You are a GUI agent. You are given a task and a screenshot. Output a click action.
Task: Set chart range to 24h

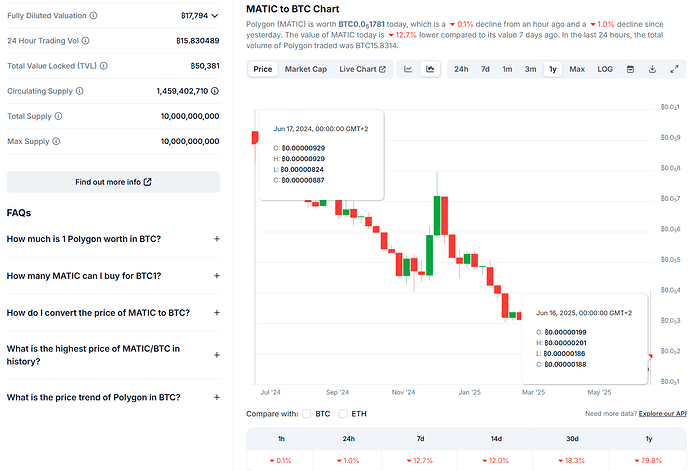click(x=461, y=69)
